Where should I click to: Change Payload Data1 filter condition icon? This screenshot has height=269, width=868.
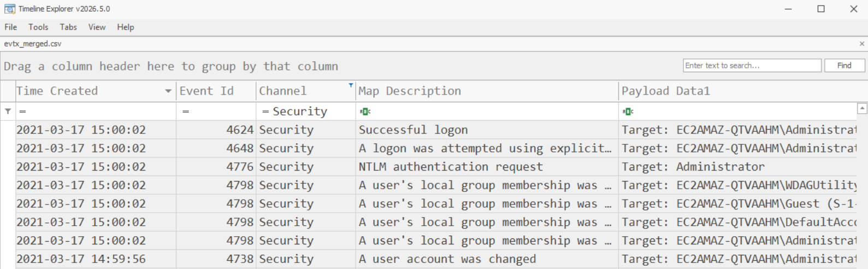[628, 112]
